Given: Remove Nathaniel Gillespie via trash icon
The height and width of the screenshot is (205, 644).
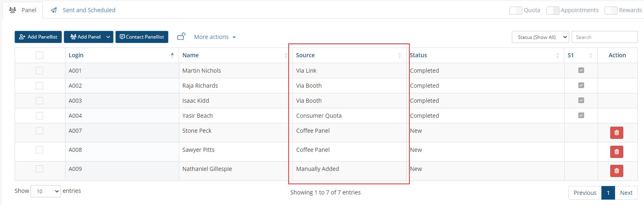Looking at the screenshot, I should pyautogui.click(x=616, y=171).
